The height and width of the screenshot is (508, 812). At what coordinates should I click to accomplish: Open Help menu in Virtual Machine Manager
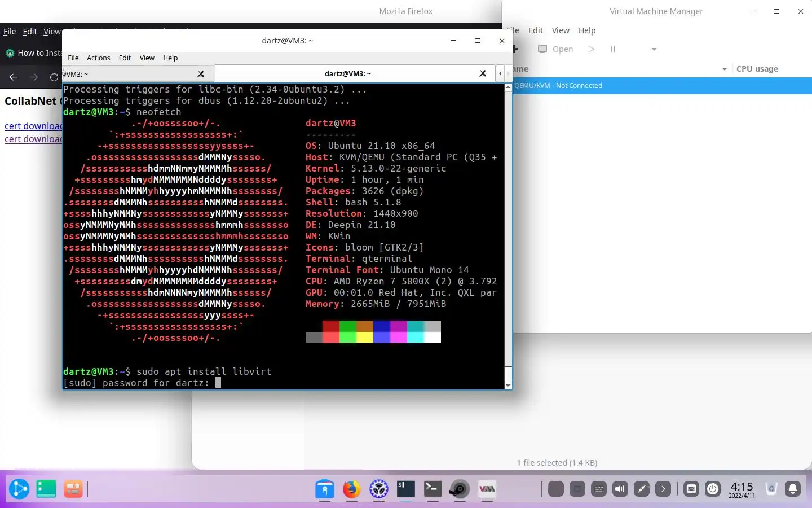pyautogui.click(x=587, y=30)
